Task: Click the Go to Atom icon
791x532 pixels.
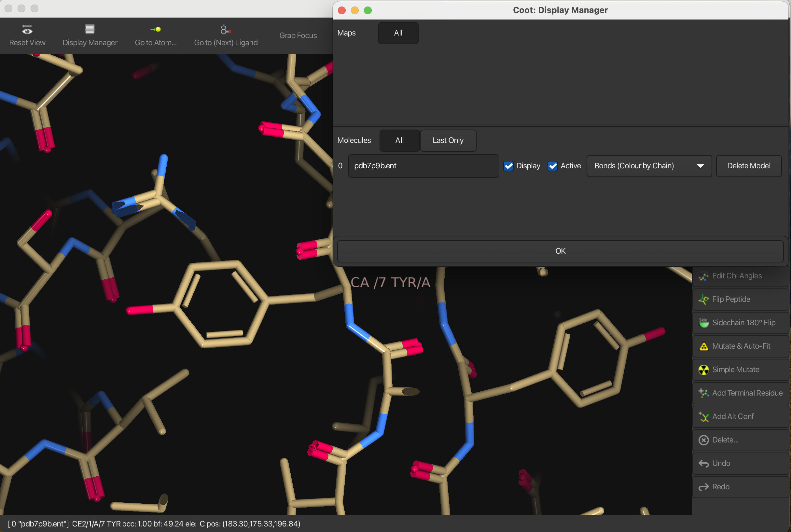Action: click(156, 30)
